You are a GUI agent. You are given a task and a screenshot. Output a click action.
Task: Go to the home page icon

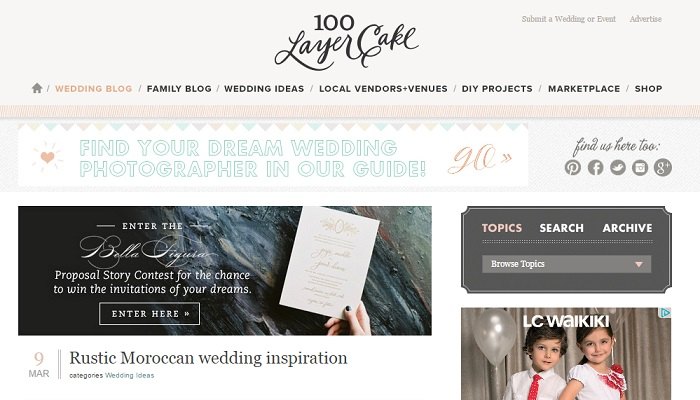coord(37,88)
